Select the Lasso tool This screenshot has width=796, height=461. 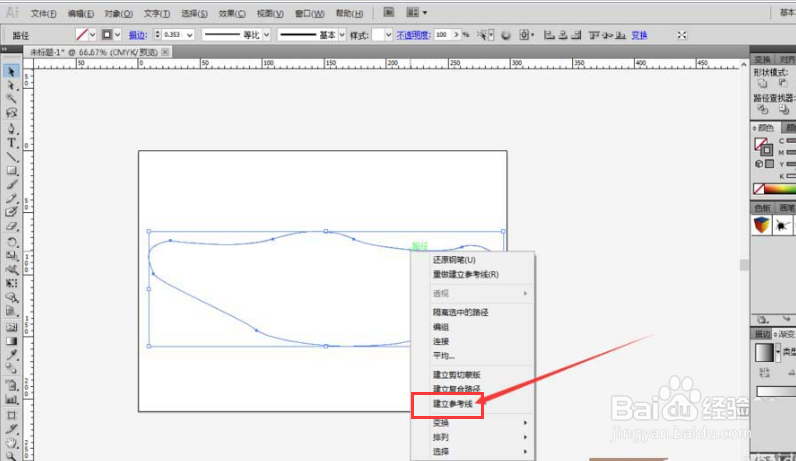[11, 112]
